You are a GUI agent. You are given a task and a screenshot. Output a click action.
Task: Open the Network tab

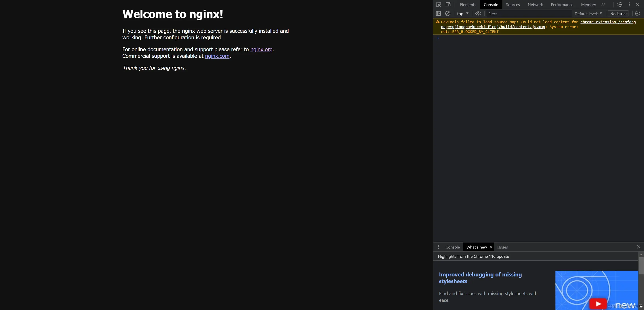point(535,4)
